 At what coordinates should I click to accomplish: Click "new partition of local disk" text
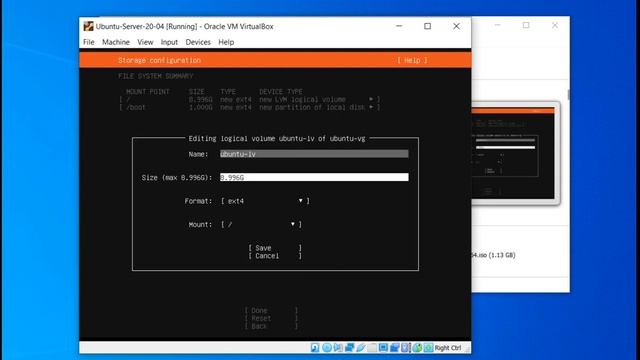[x=312, y=107]
